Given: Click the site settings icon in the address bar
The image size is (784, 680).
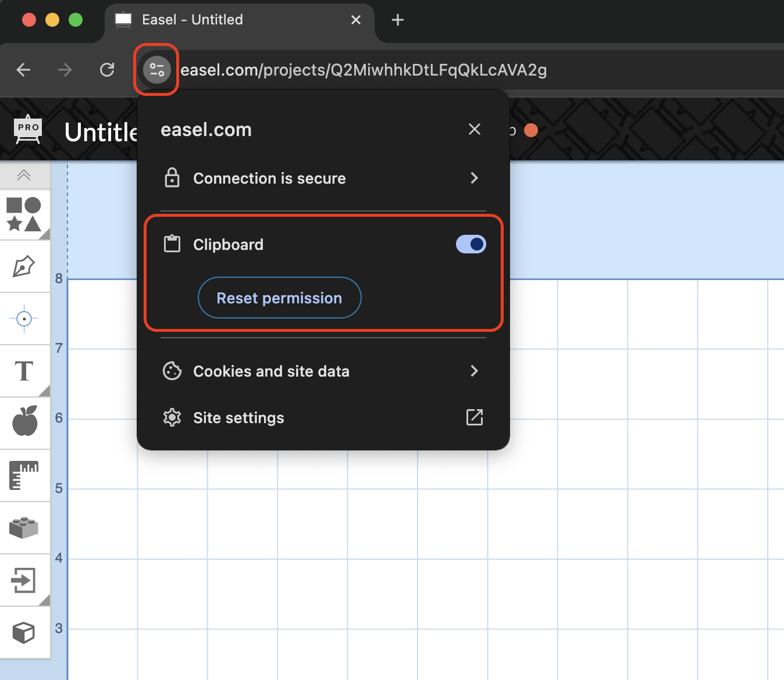Looking at the screenshot, I should (x=155, y=70).
